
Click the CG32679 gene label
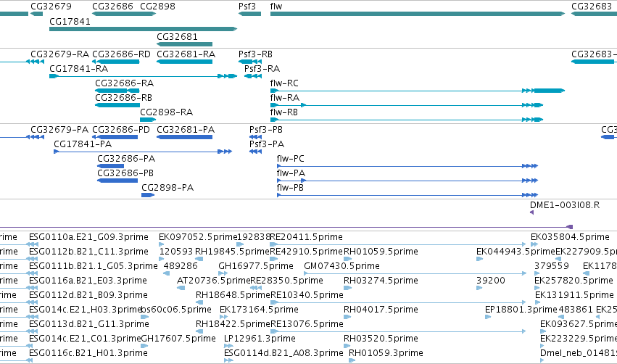[x=51, y=7]
